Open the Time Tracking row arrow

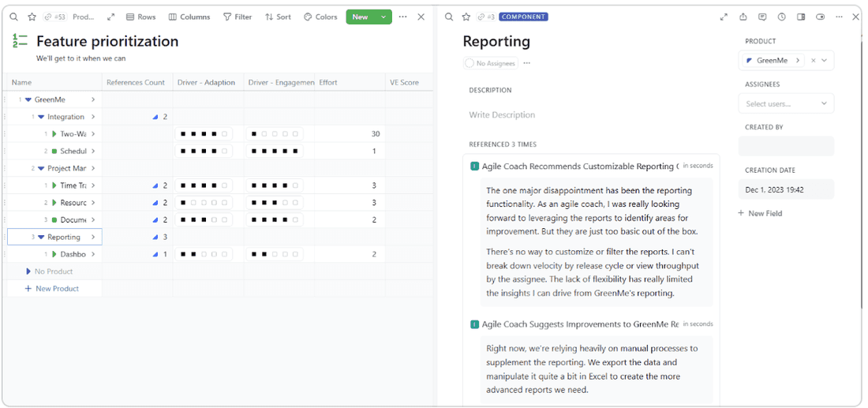[93, 185]
